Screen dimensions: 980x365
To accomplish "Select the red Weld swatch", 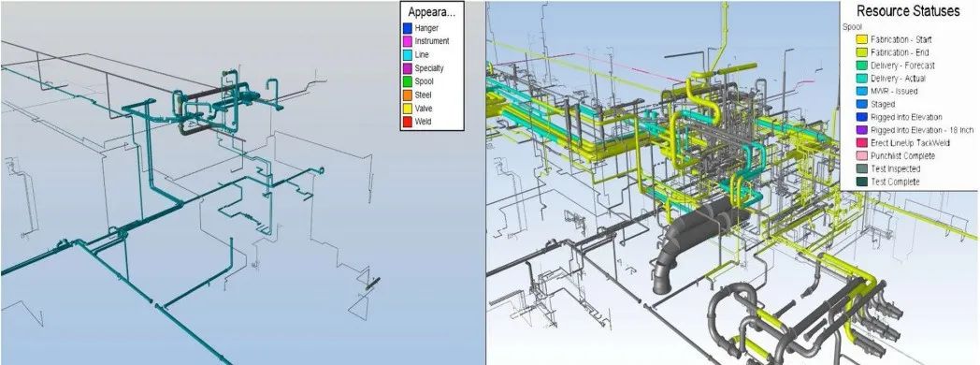I will 408,122.
